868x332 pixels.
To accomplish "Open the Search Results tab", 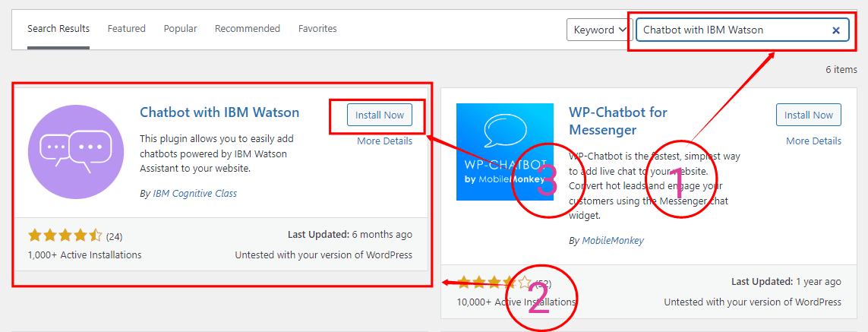I will click(58, 29).
